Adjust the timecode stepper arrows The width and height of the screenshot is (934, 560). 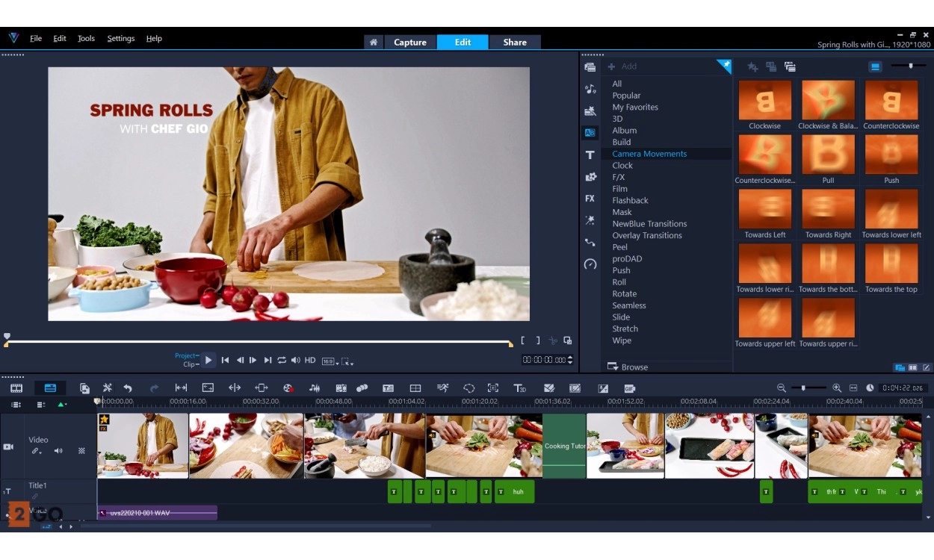[x=571, y=360]
